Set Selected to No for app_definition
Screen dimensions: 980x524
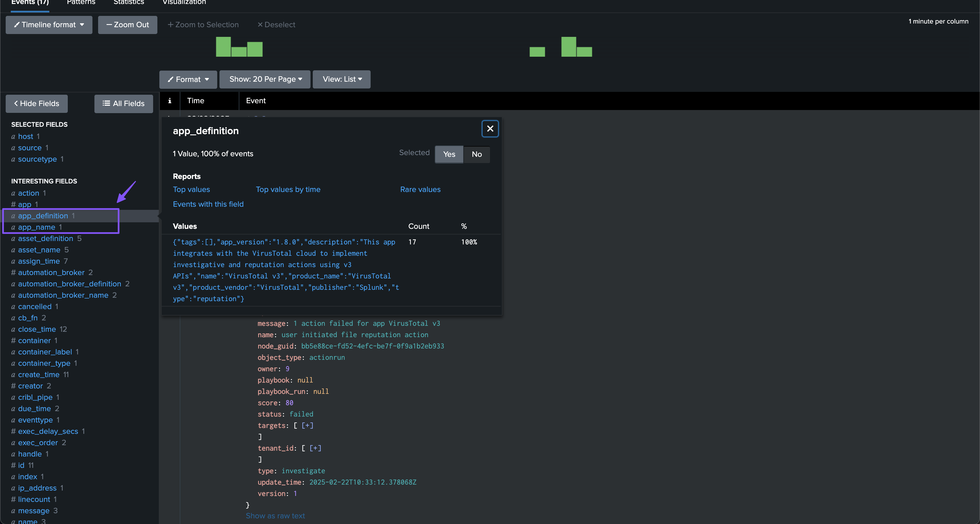coord(477,154)
